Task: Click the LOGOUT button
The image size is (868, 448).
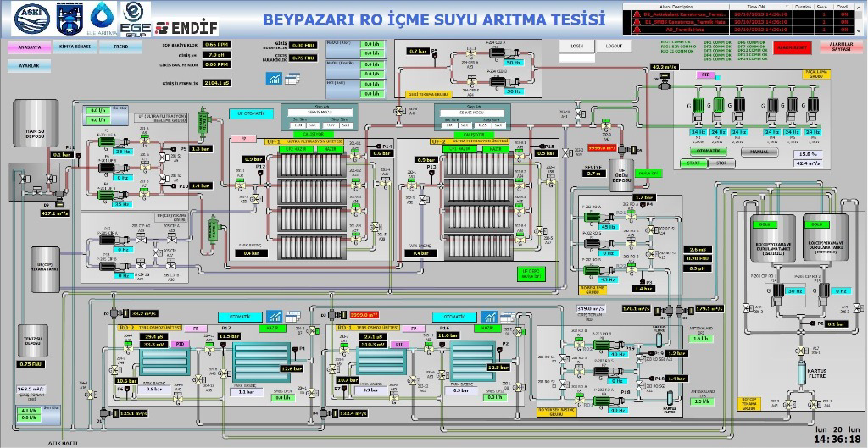Action: coord(614,46)
